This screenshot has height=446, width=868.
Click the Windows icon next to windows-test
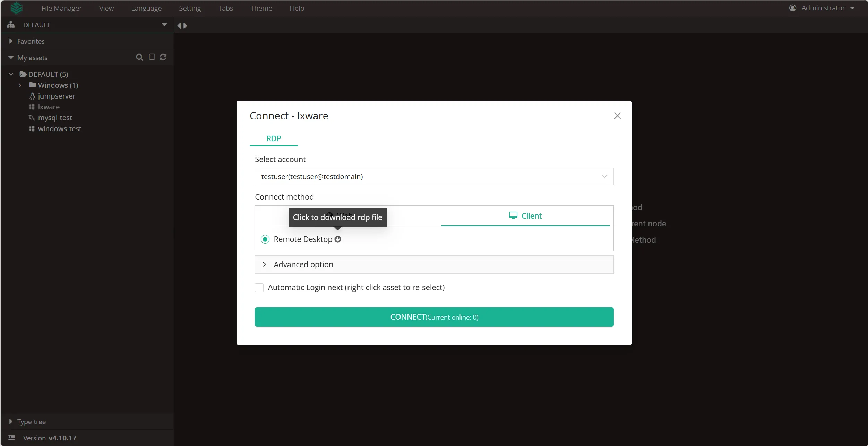point(32,128)
